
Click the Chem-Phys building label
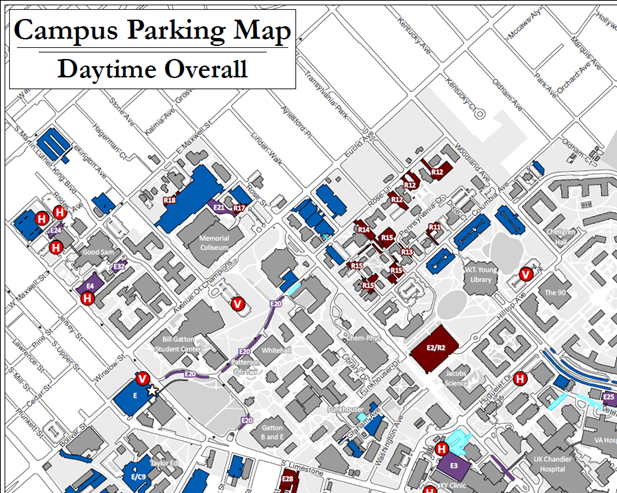coord(363,338)
